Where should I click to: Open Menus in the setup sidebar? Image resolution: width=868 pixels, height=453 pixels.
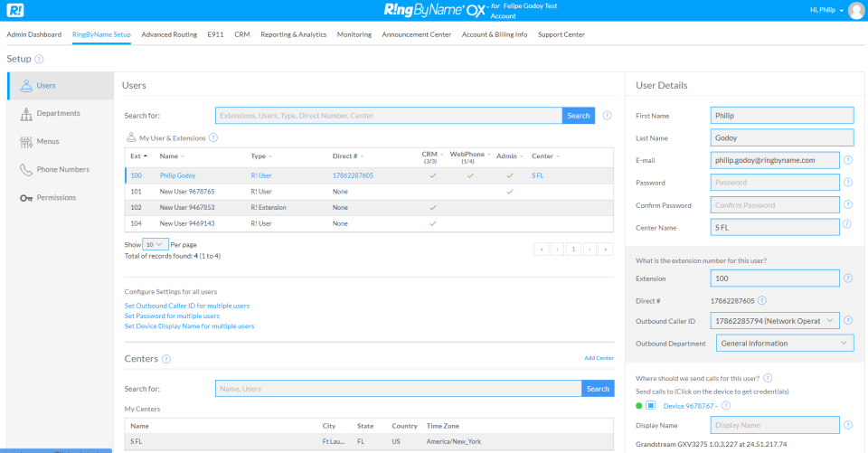(x=48, y=141)
